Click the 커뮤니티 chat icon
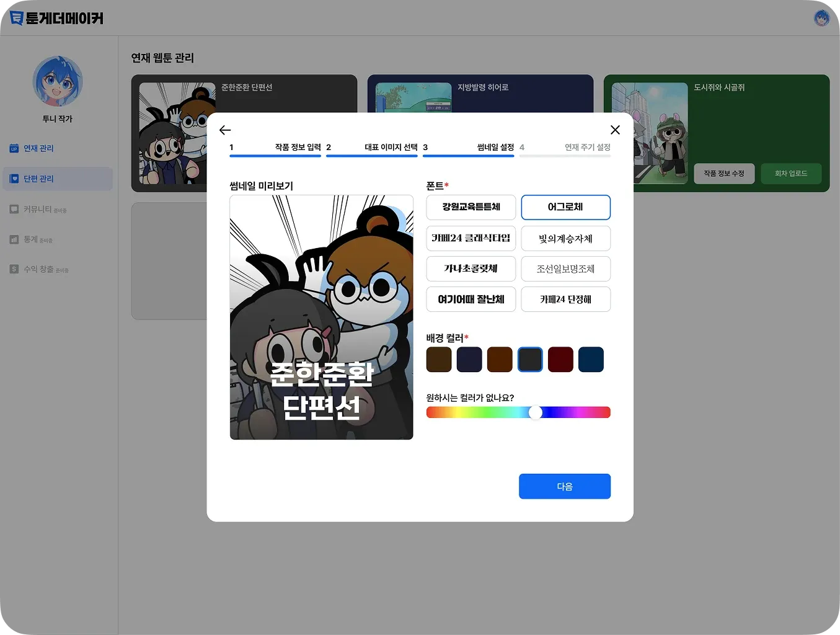 coord(14,209)
